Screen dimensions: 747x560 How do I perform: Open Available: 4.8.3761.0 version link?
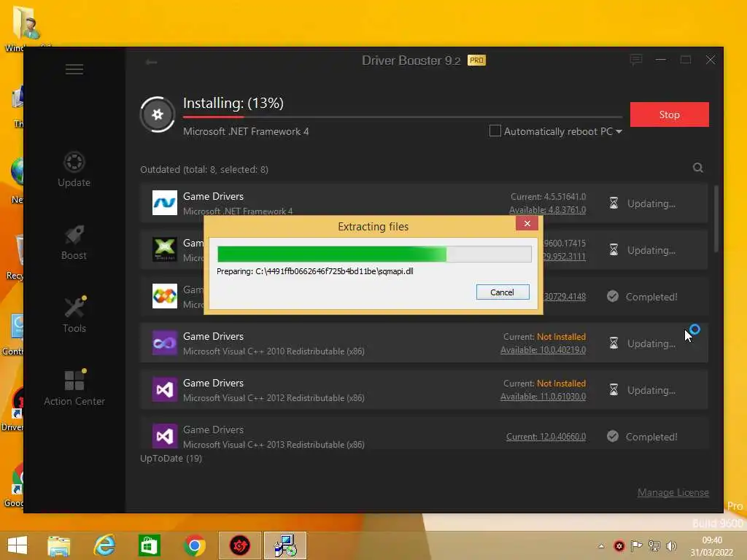[x=547, y=209]
